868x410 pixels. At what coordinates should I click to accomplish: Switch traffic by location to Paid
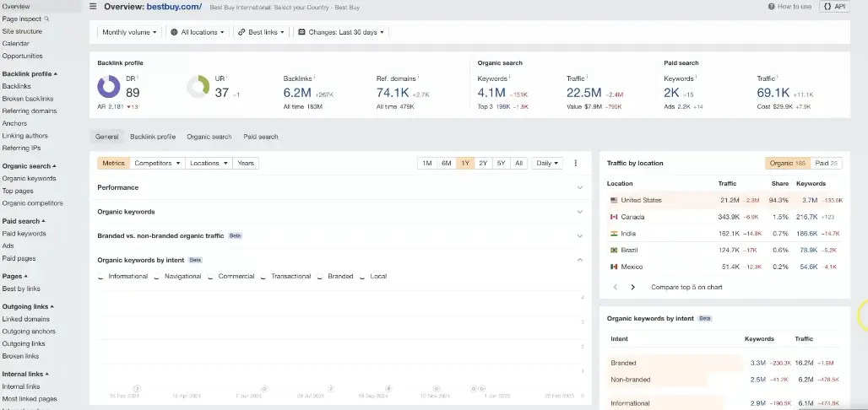(826, 163)
